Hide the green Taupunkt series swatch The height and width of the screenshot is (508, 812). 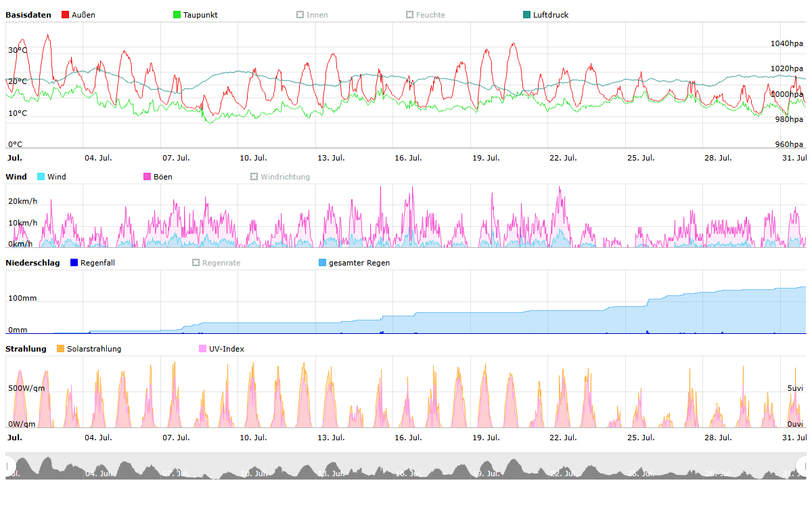(x=177, y=15)
